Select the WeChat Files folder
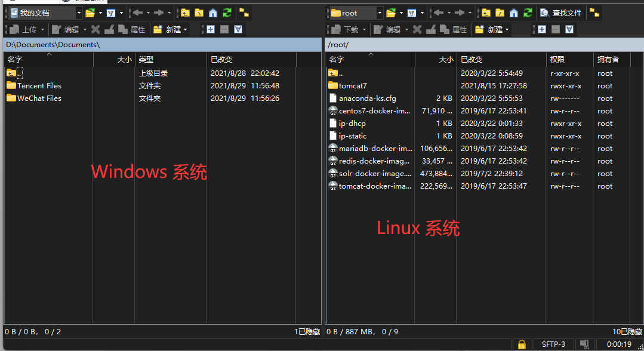Screen dimensions: 644x351 pos(39,98)
